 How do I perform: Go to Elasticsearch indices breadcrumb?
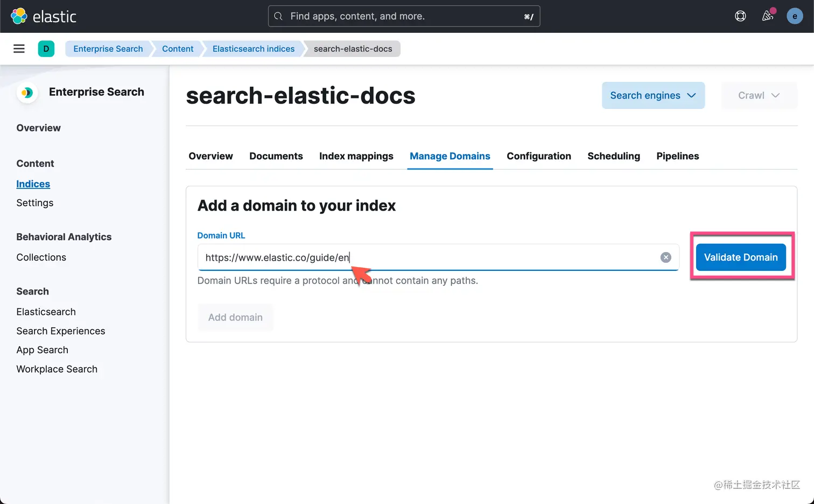[x=254, y=48]
